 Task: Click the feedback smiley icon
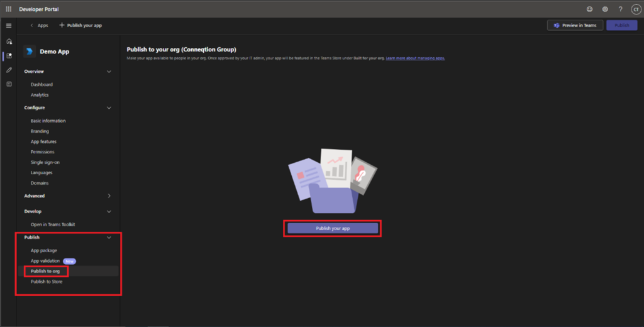[589, 9]
